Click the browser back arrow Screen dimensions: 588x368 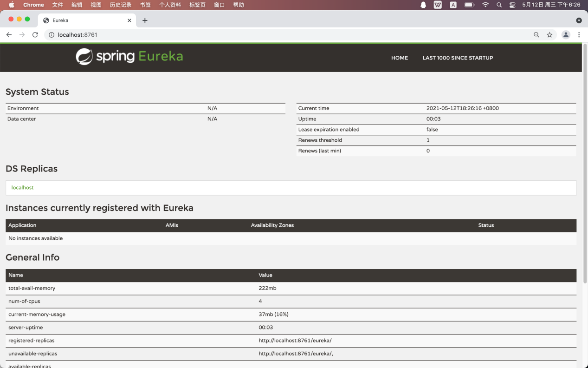(x=9, y=35)
